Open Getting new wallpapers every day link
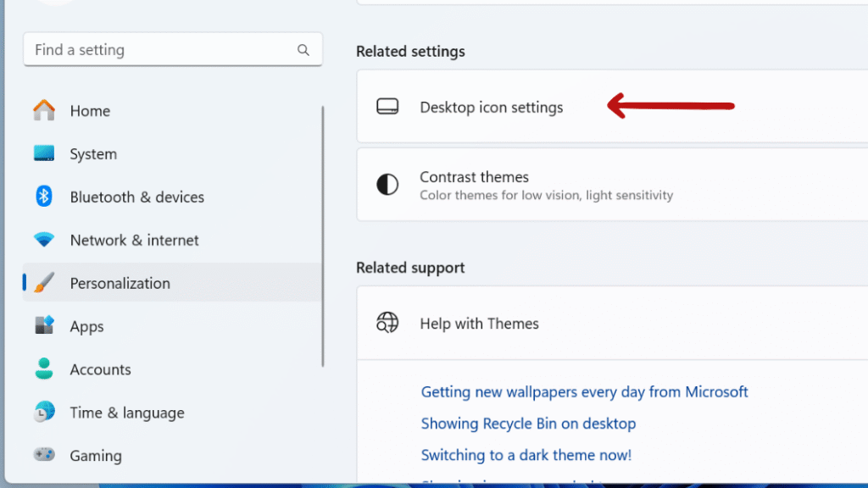Image resolution: width=868 pixels, height=488 pixels. 584,391
